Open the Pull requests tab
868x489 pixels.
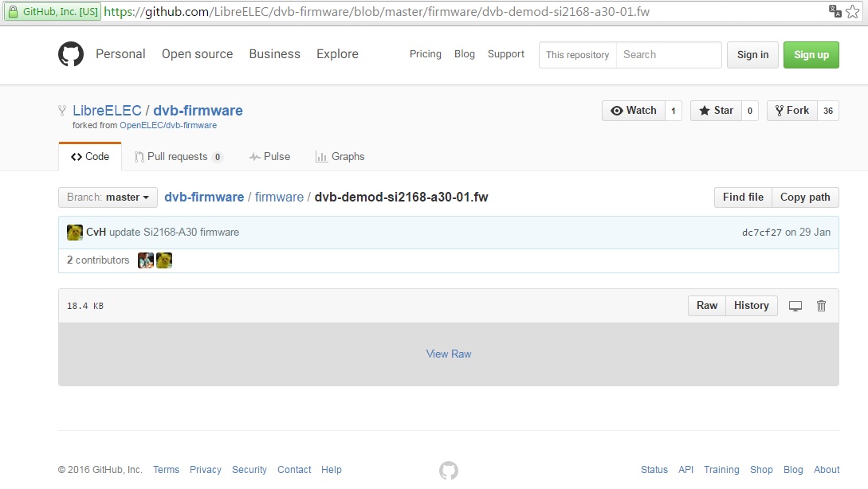coord(179,157)
